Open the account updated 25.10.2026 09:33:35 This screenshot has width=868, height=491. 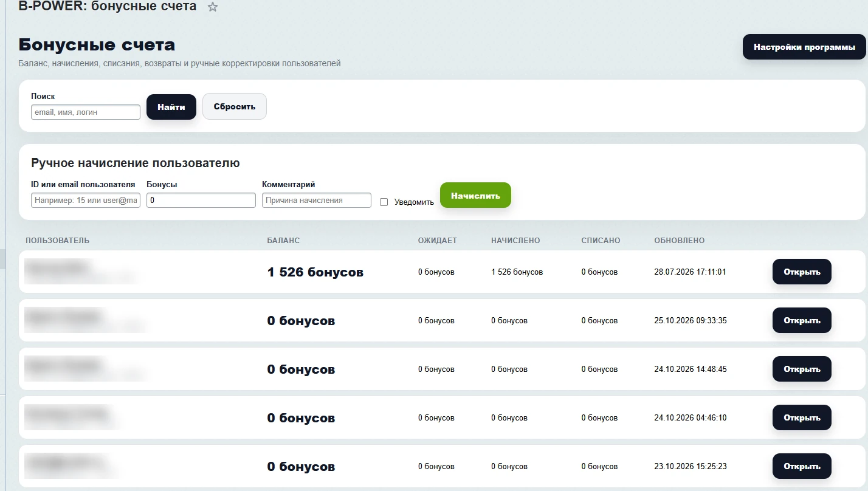[x=802, y=320]
